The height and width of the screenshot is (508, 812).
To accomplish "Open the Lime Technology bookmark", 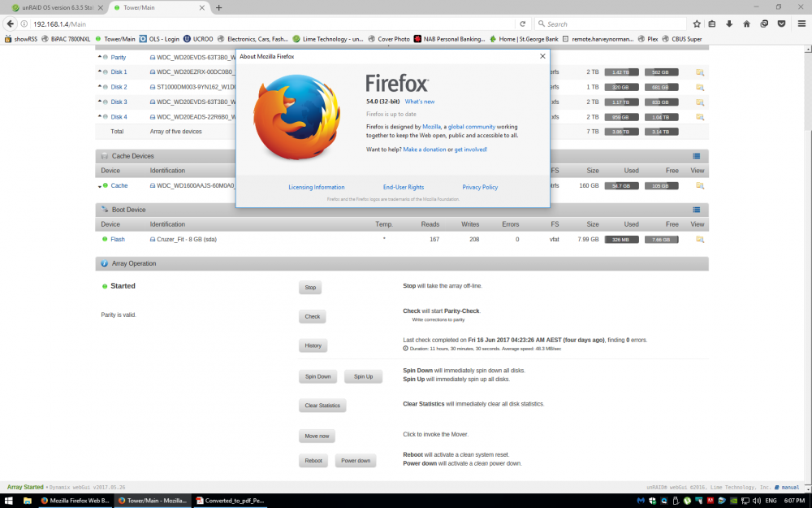I will click(328, 39).
